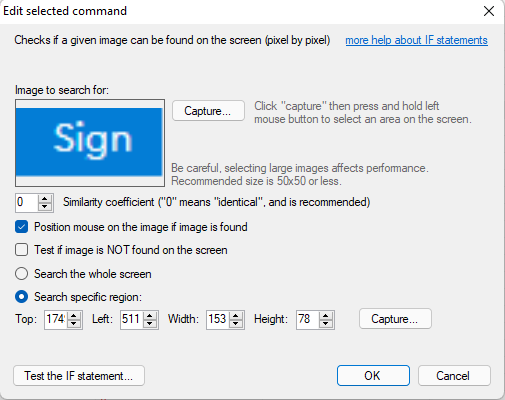Screen dimensions: 505x400
Task: Click Capture button for search region
Action: coord(395,319)
